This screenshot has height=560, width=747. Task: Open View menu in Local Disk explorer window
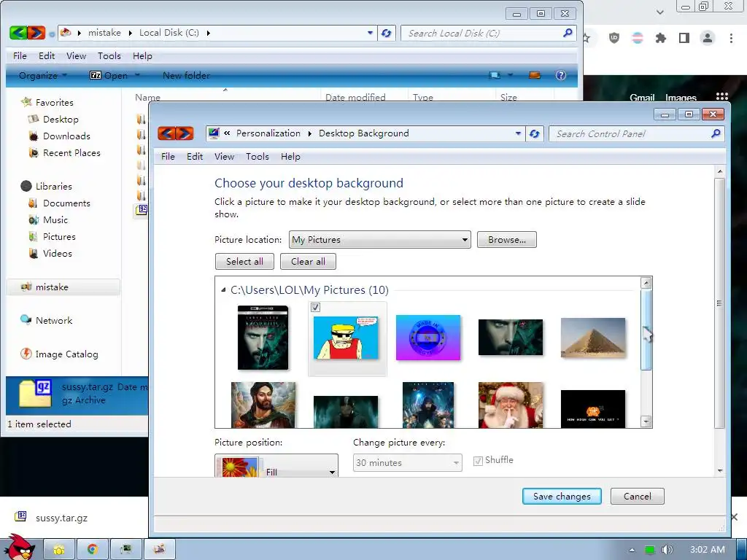[x=76, y=55]
